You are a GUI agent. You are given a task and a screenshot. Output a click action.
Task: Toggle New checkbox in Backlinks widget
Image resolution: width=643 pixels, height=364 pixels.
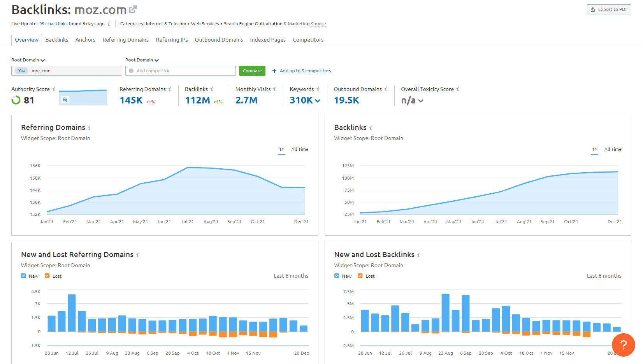(x=337, y=276)
